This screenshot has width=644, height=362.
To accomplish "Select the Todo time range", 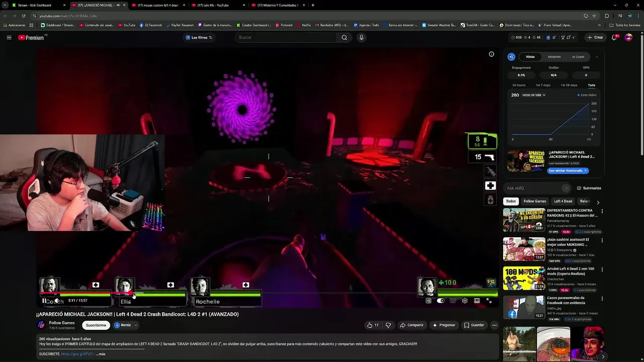I will pyautogui.click(x=591, y=85).
